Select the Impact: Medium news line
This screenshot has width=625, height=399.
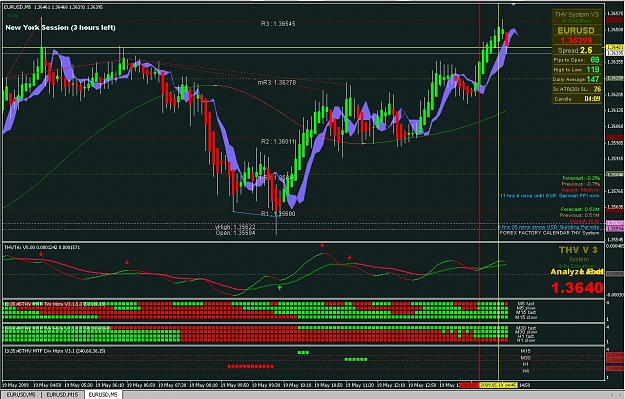coord(580,190)
